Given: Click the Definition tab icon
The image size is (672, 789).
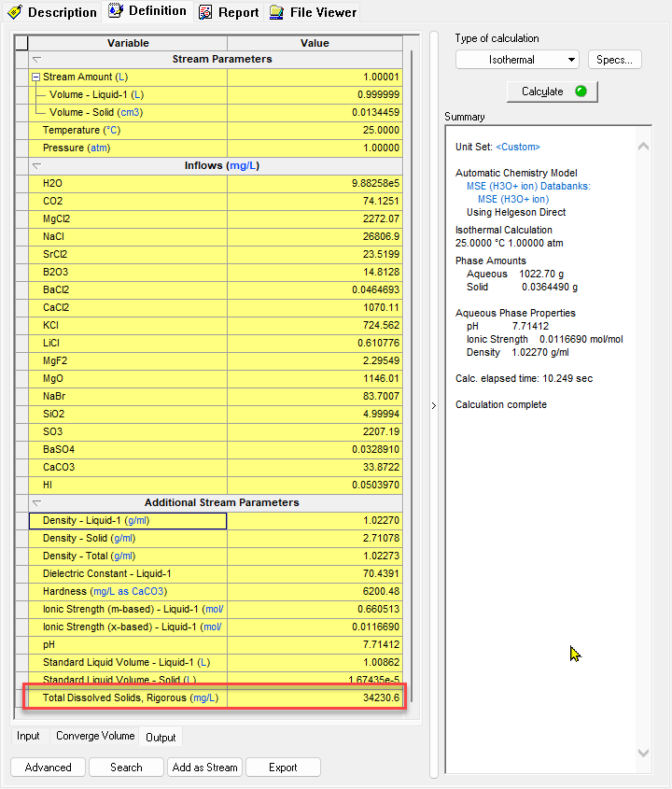Looking at the screenshot, I should 116,10.
